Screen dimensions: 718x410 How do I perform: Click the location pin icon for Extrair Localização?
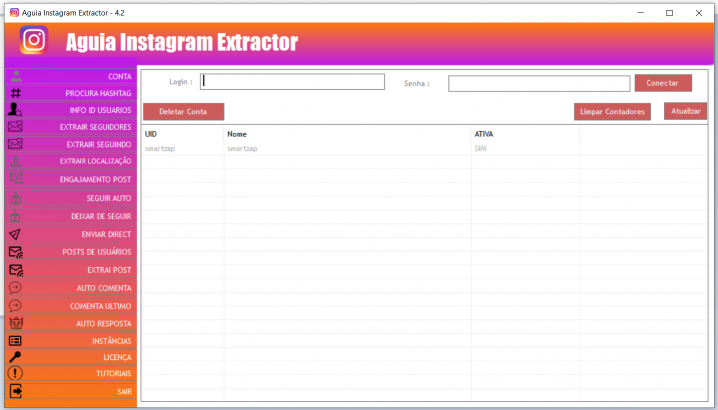[x=16, y=161]
